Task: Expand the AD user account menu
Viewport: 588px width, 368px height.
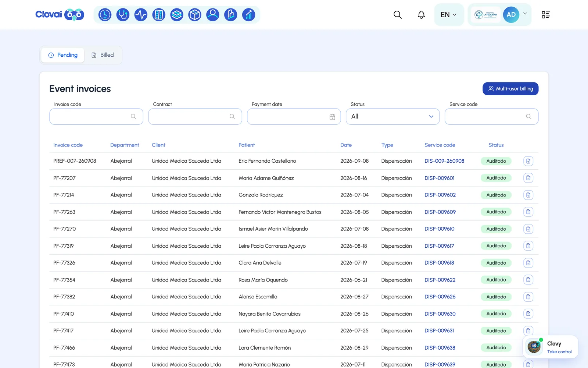Action: click(x=515, y=15)
